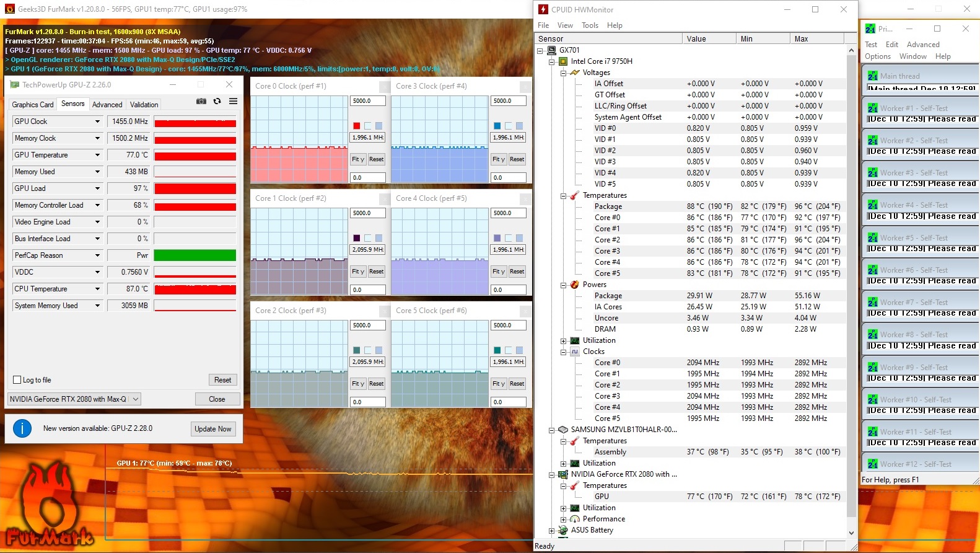Click the GPU-Z Close button
Viewport: 980px width, 553px height.
[x=217, y=399]
